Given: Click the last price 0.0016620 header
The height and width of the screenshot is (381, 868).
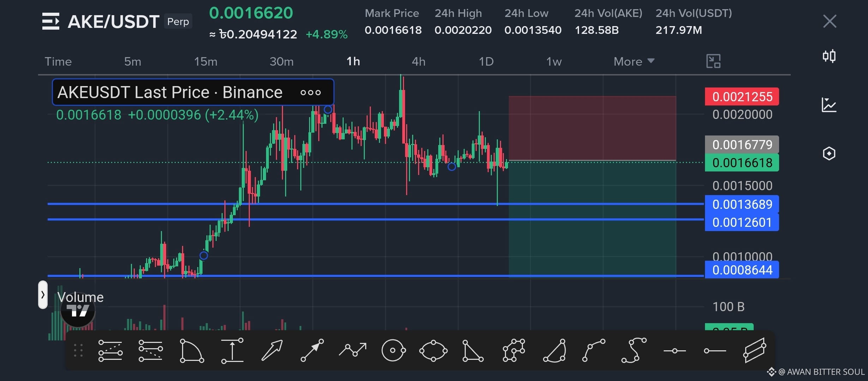Looking at the screenshot, I should tap(251, 13).
